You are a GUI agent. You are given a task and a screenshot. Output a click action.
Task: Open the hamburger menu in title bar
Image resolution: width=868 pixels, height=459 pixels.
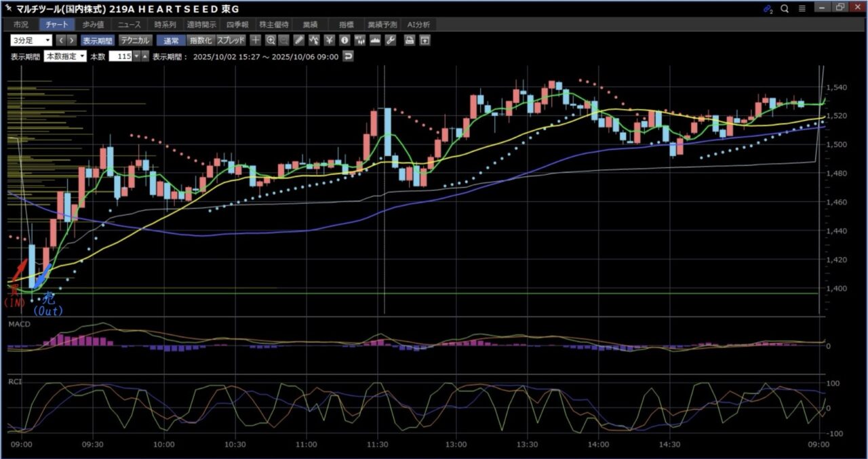click(x=802, y=9)
